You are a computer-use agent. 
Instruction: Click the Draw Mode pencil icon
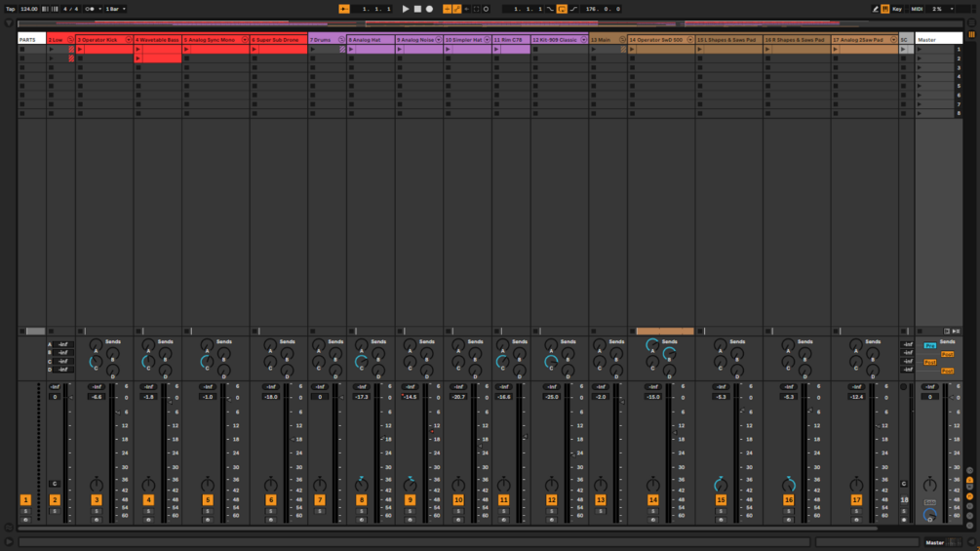point(875,9)
